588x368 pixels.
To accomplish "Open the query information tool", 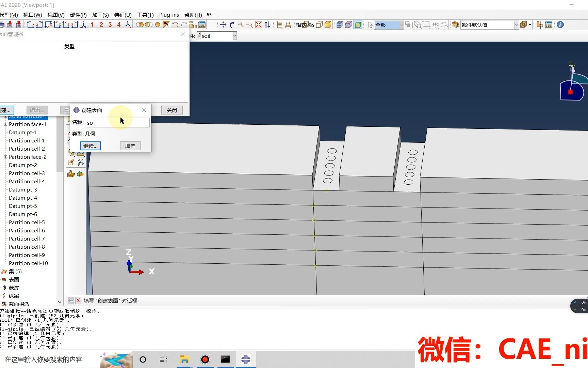I will pyautogui.click(x=560, y=25).
